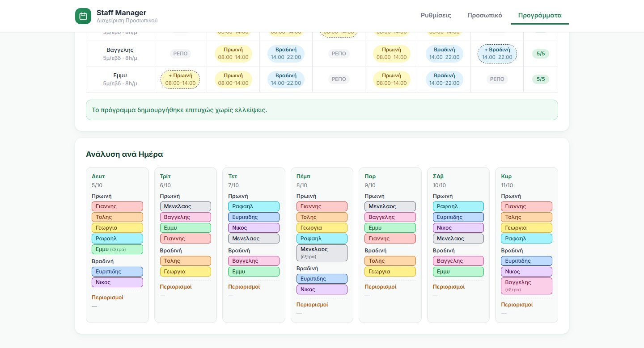Click Εμμυ's last ΡΕΠΟ badge
This screenshot has width=644, height=348.
coord(497,79)
